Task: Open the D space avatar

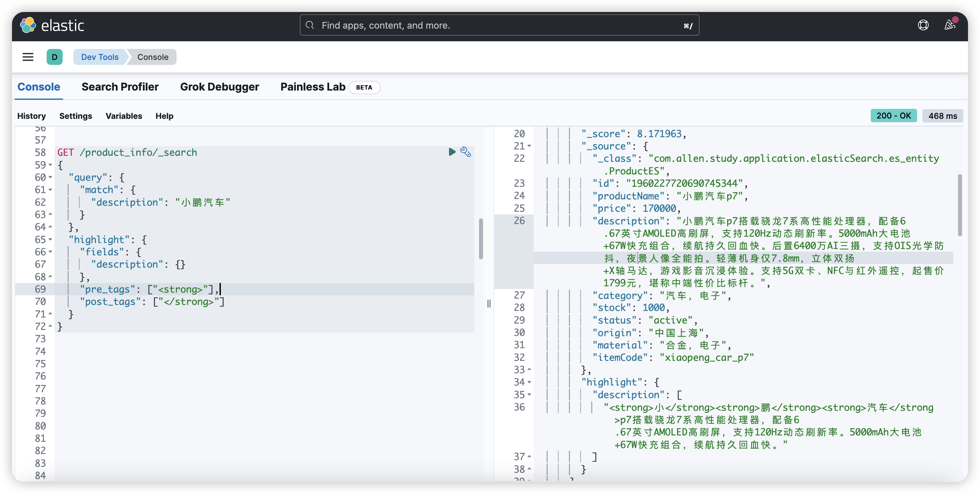Action: pyautogui.click(x=54, y=57)
